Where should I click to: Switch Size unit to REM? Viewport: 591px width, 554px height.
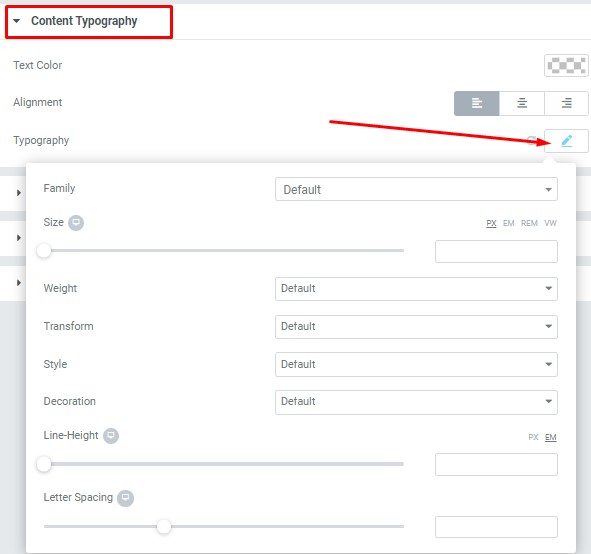tap(529, 223)
